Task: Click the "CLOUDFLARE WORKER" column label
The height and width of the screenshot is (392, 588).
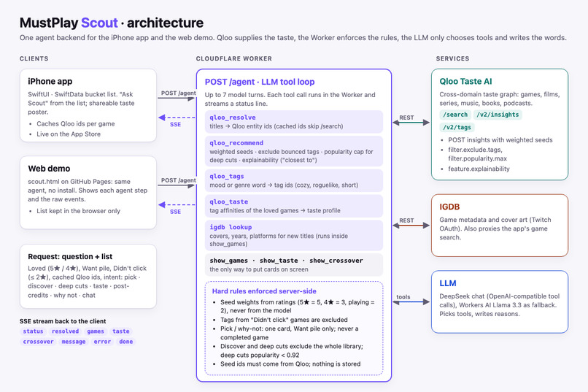Action: (234, 58)
